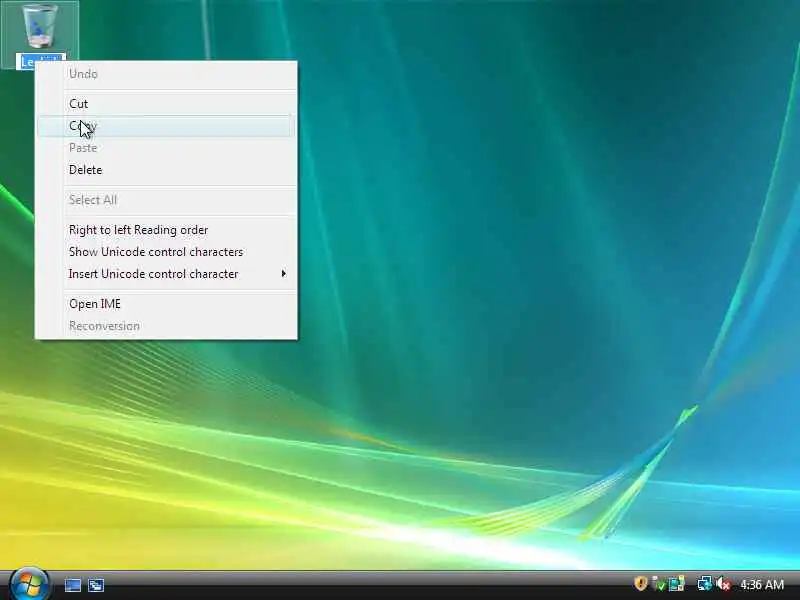Click the green checkmark tray icon
The height and width of the screenshot is (600, 800).
(659, 584)
